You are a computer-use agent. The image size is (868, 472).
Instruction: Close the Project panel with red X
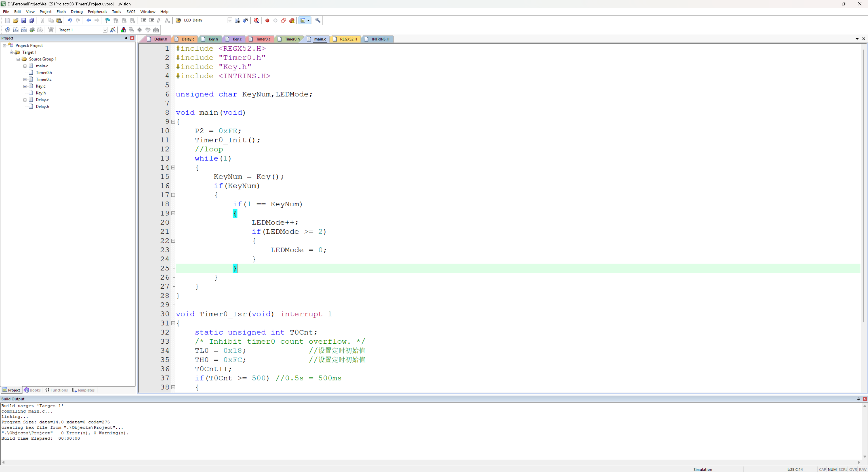[132, 38]
